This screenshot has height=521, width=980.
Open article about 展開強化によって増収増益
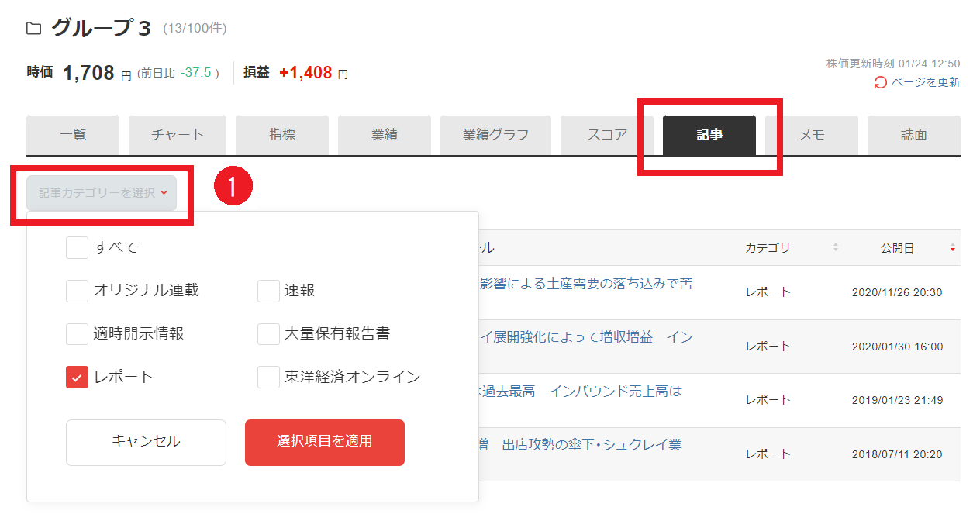[x=586, y=337]
